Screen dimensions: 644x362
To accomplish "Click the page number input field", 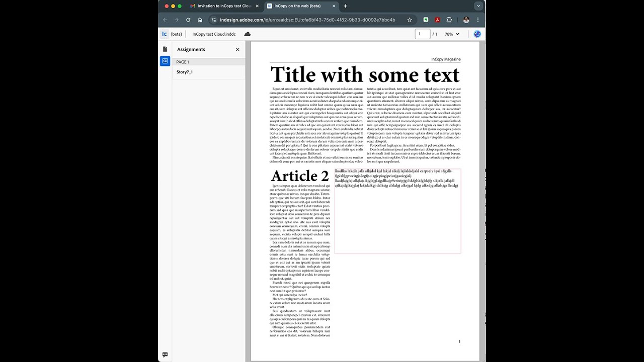I will pyautogui.click(x=422, y=34).
